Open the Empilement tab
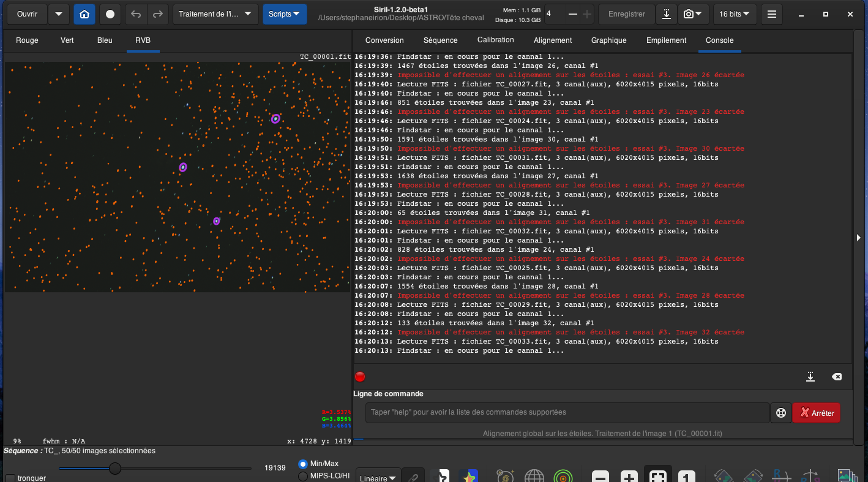The width and height of the screenshot is (868, 482). tap(666, 40)
